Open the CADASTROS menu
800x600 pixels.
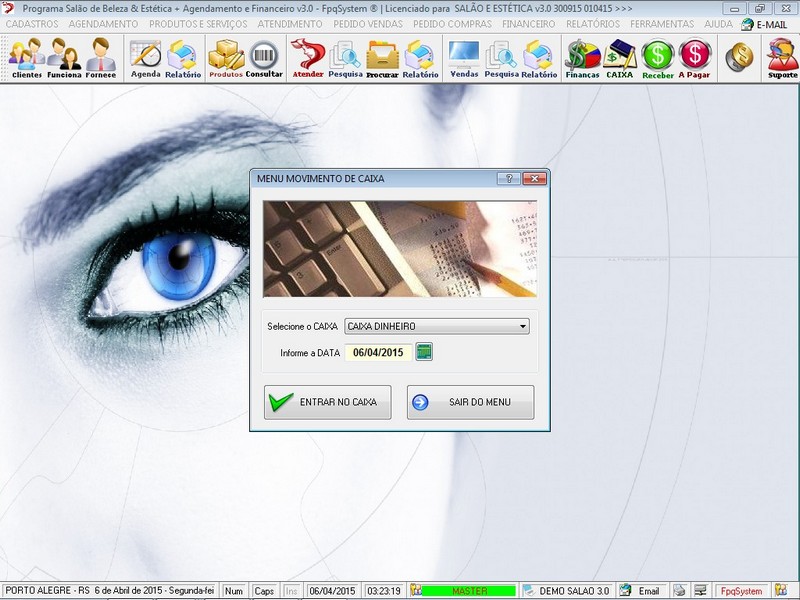32,24
